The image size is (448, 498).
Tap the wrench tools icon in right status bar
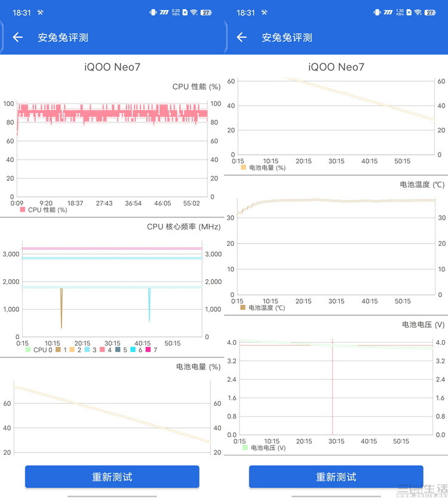point(264,13)
